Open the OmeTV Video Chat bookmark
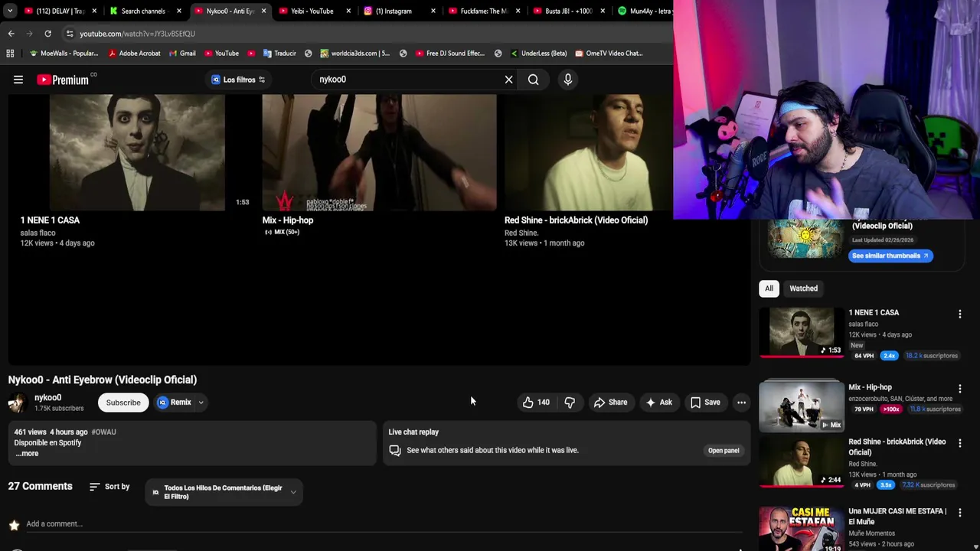Viewport: 980px width, 551px height. point(608,54)
